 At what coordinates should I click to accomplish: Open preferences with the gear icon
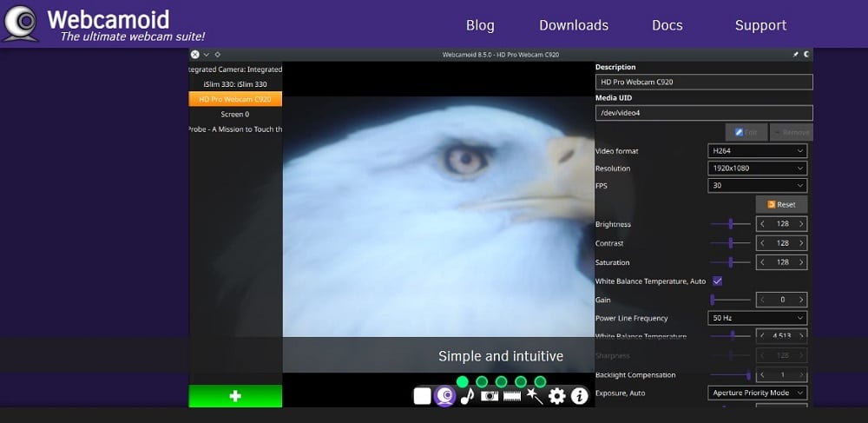[x=556, y=396]
